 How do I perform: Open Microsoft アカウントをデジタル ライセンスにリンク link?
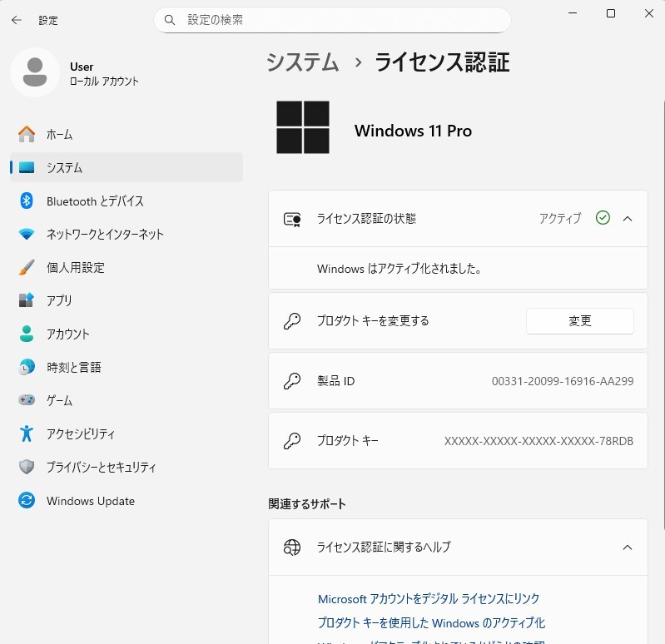(x=429, y=598)
